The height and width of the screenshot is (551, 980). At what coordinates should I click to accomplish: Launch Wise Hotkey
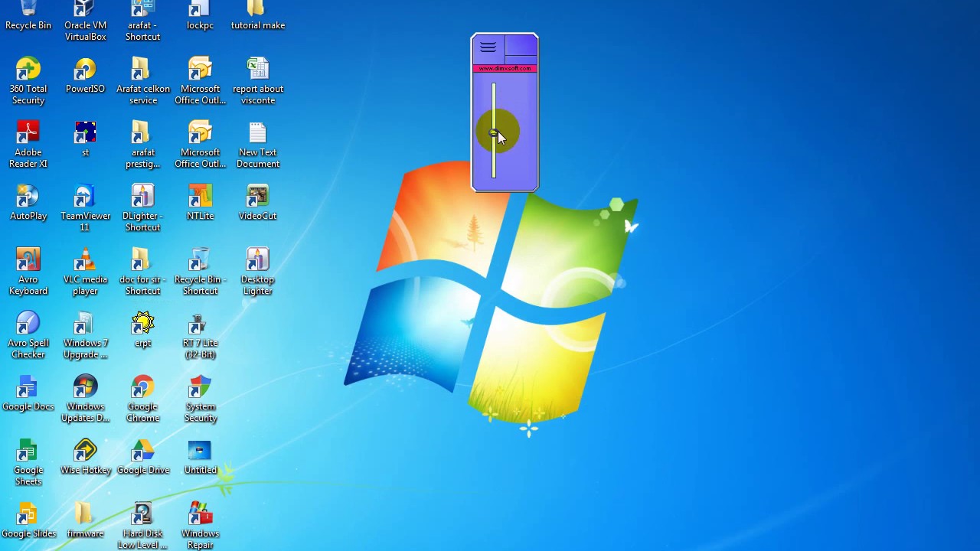coord(85,456)
